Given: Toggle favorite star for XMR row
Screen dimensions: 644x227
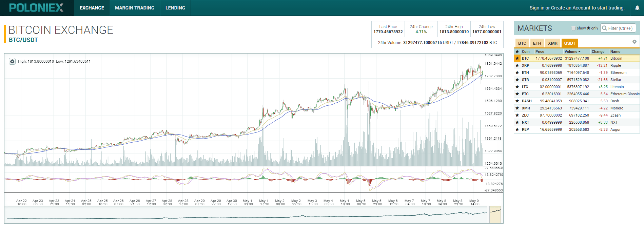Looking at the screenshot, I should [517, 108].
